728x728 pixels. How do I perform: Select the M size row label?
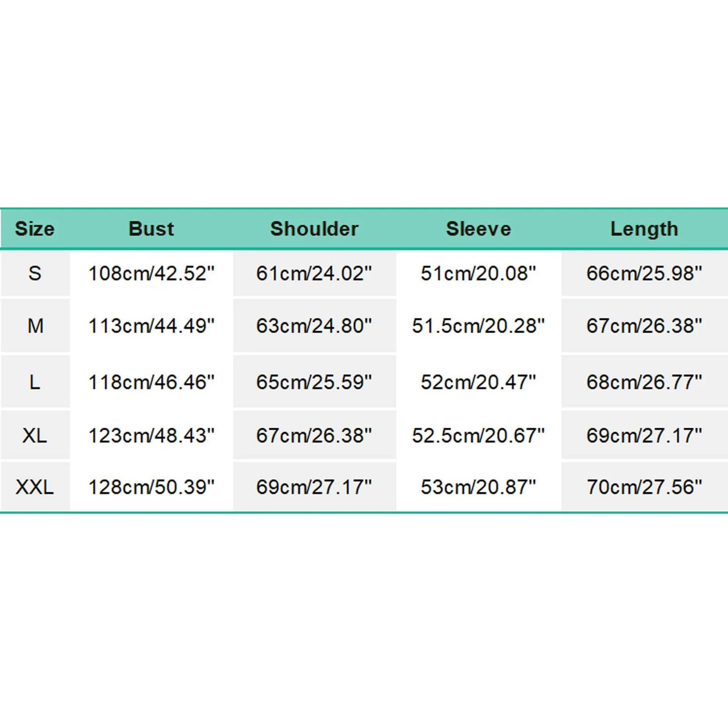tap(35, 326)
